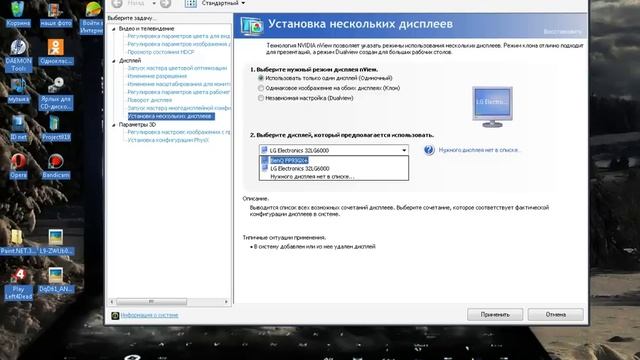Open Изменение масштабирования для монитора task
Screen dimensions: 640x360
pos(179,84)
